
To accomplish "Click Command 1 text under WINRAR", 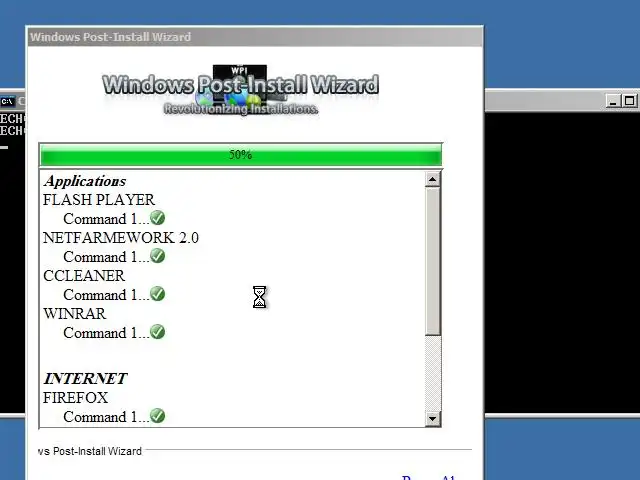I will click(x=106, y=333).
